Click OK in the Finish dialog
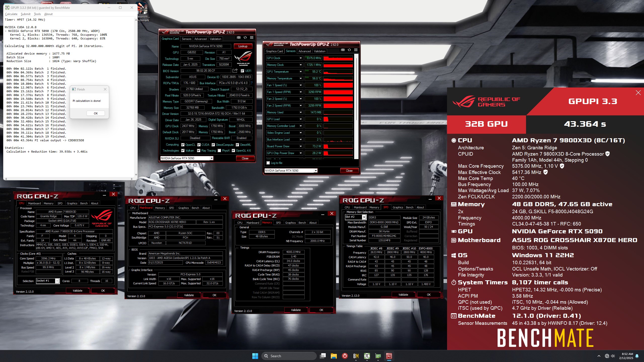Viewport: 644px width, 362px height. (x=96, y=113)
